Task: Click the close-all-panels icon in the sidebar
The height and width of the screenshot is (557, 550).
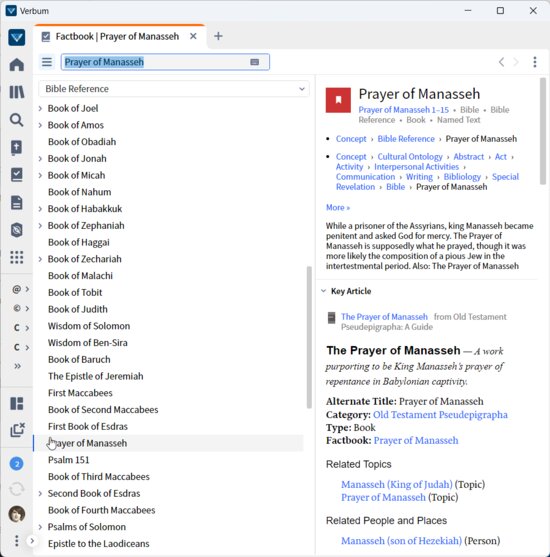Action: [x=17, y=430]
